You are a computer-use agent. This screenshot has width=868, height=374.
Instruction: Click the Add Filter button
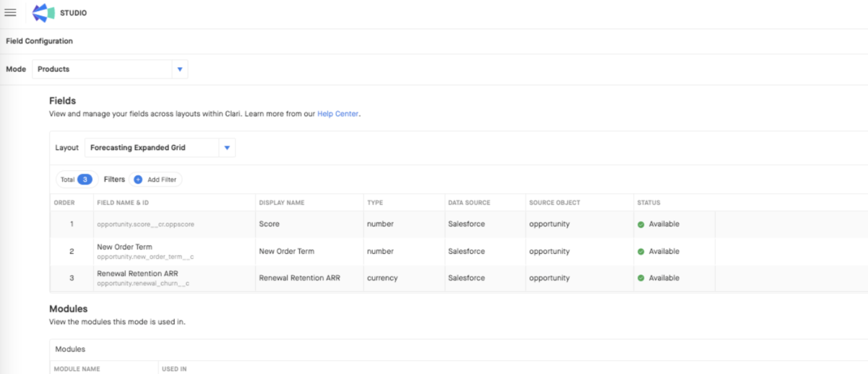(x=156, y=180)
